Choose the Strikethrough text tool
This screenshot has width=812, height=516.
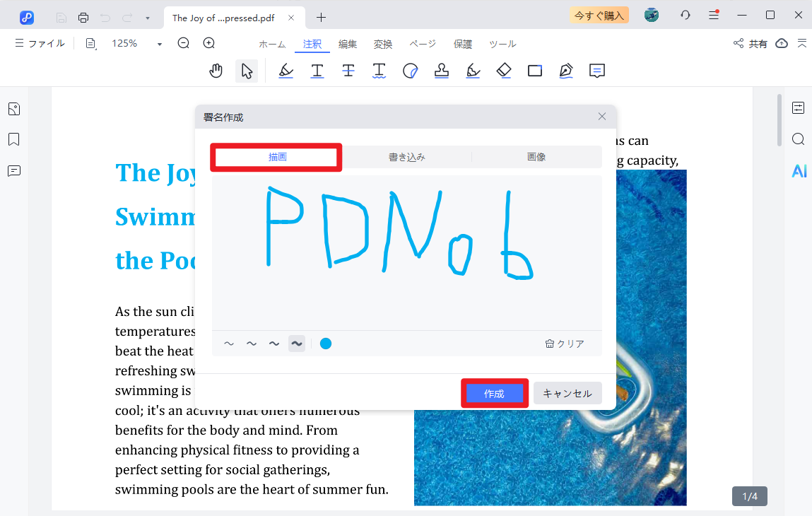tap(348, 71)
